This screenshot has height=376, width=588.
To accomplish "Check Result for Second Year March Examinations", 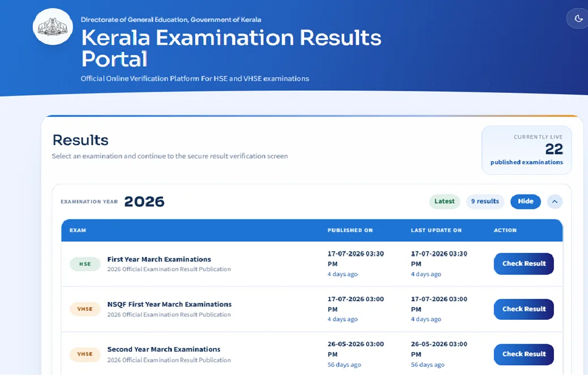I will pos(523,354).
